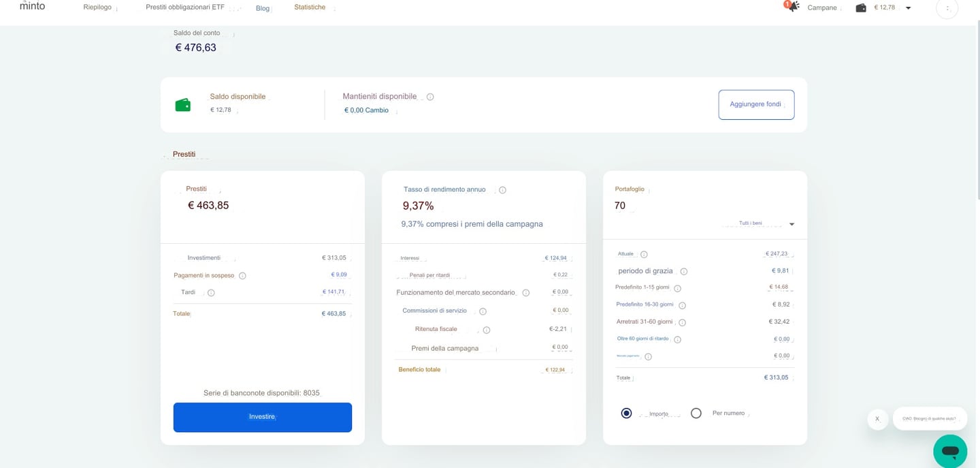Screen dimensions: 980x468
Task: Click the Aggiungere fondi button
Action: click(x=756, y=105)
